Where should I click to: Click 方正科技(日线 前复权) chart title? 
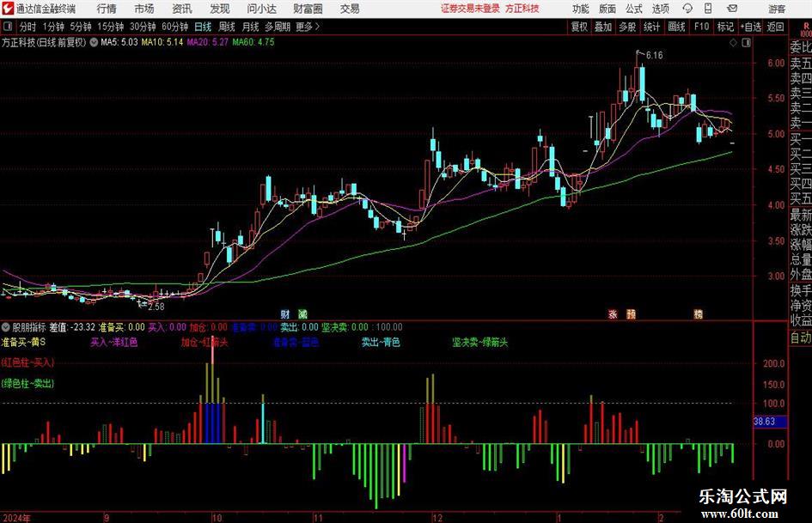click(44, 42)
